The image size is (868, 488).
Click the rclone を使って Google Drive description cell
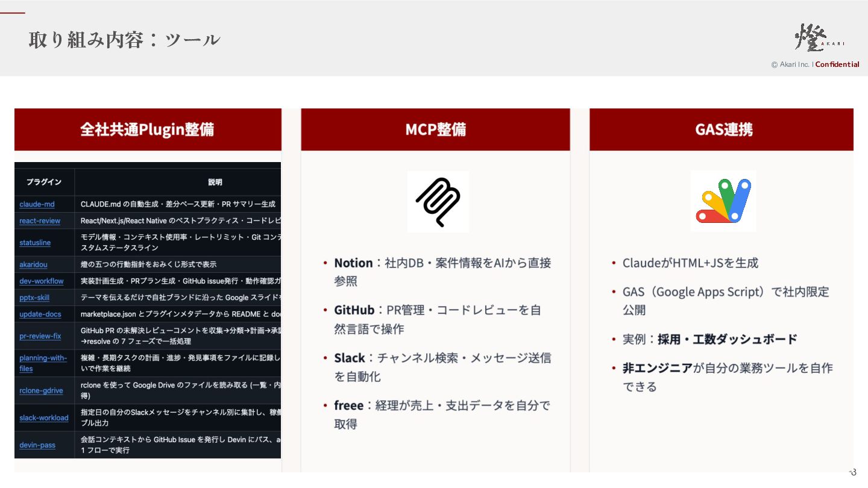(178, 390)
